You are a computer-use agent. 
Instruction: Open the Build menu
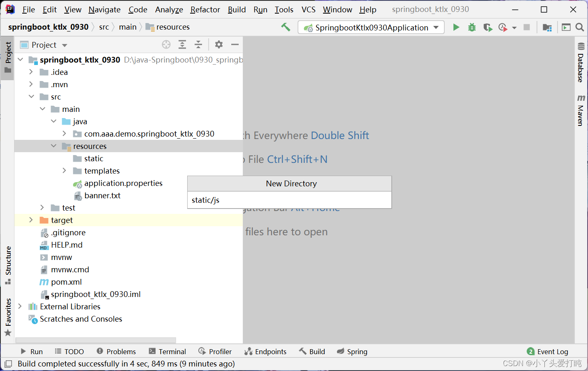pos(237,9)
